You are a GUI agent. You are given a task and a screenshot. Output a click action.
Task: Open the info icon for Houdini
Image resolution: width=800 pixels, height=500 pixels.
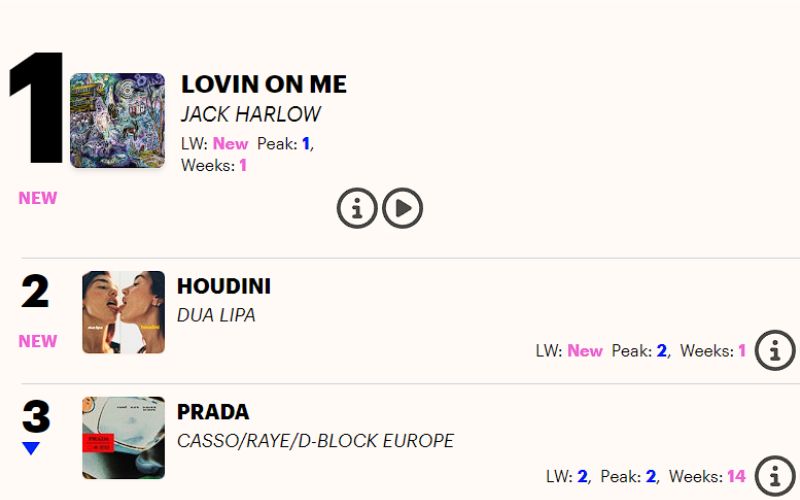775,351
